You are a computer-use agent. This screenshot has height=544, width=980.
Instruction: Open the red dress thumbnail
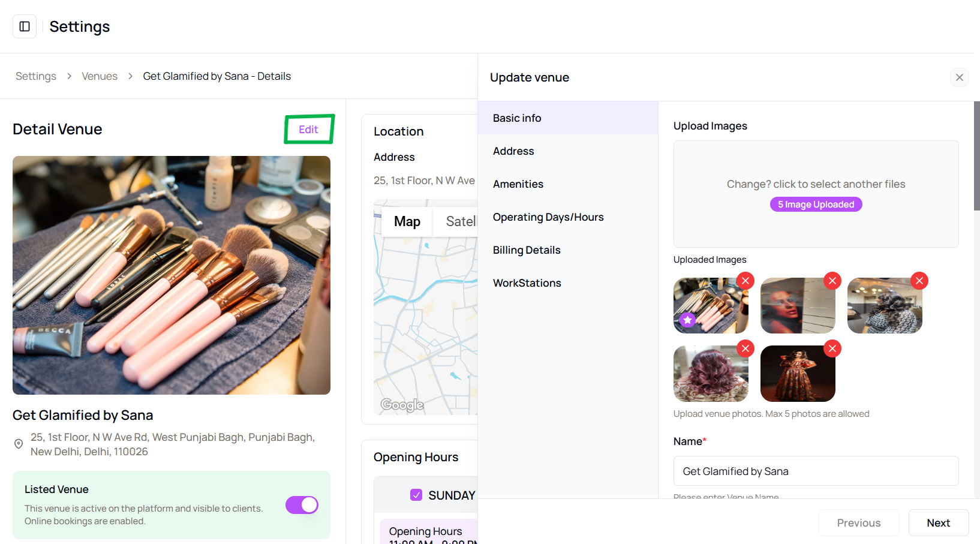point(798,374)
